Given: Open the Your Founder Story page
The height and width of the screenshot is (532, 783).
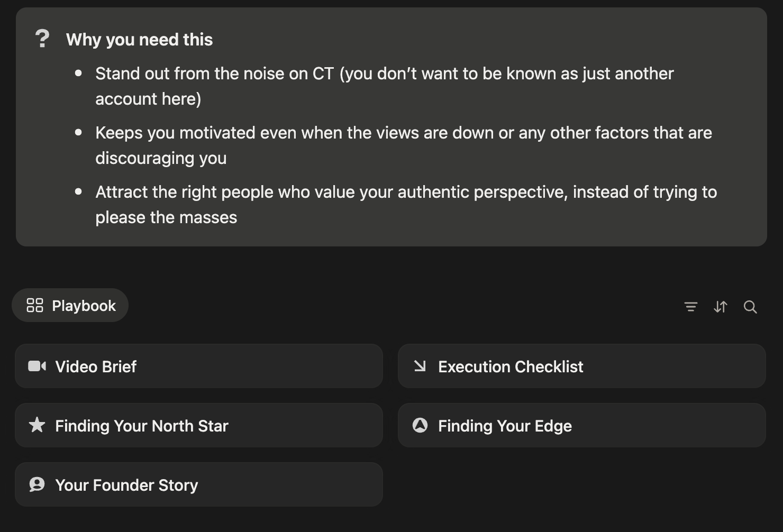Looking at the screenshot, I should pos(126,485).
